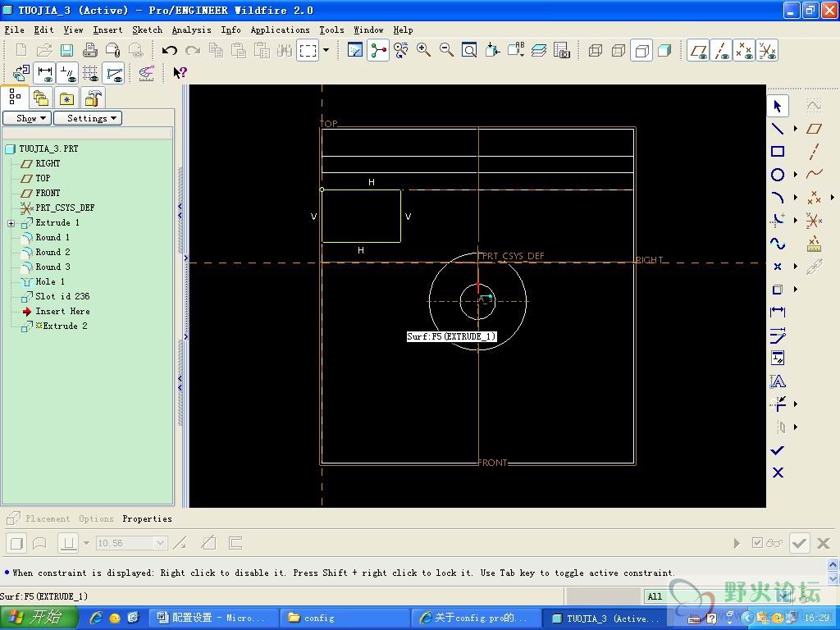This screenshot has width=840, height=630.
Task: Toggle sketch grid display
Action: 90,72
